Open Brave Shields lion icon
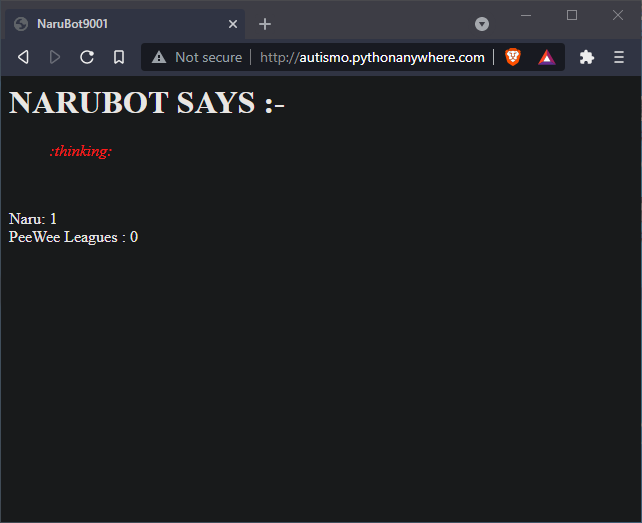Viewport: 642px width, 523px height. (x=513, y=57)
